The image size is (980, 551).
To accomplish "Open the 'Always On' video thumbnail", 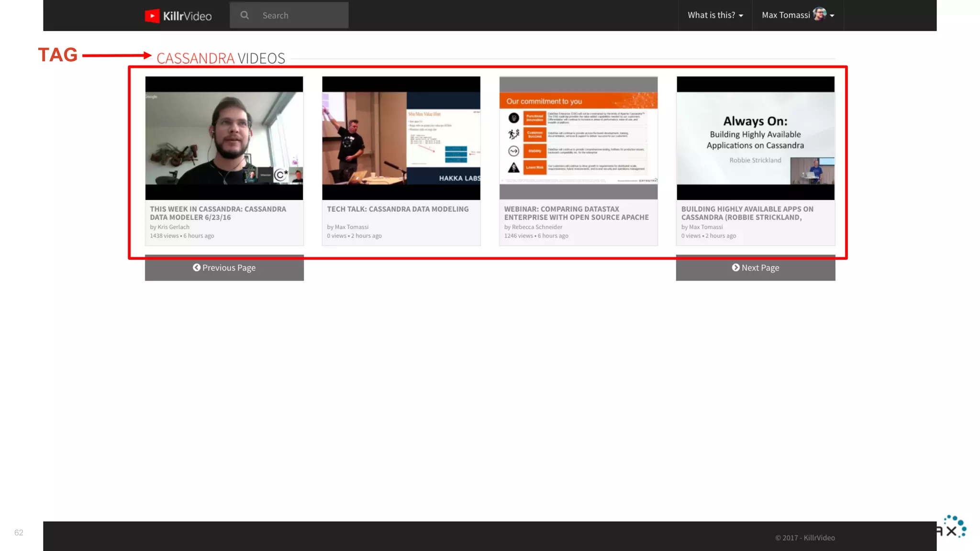I will (x=755, y=138).
